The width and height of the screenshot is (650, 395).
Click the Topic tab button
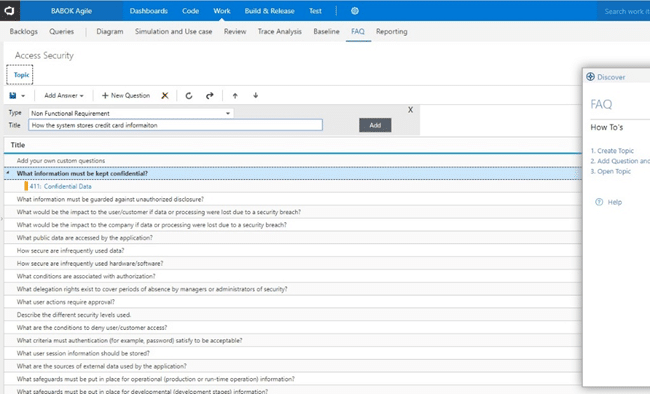[20, 75]
